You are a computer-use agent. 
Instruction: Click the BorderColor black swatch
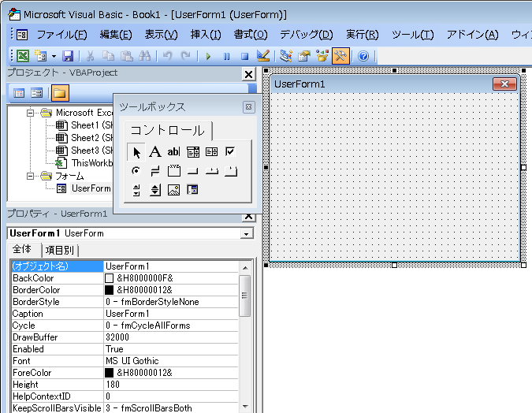coord(109,290)
